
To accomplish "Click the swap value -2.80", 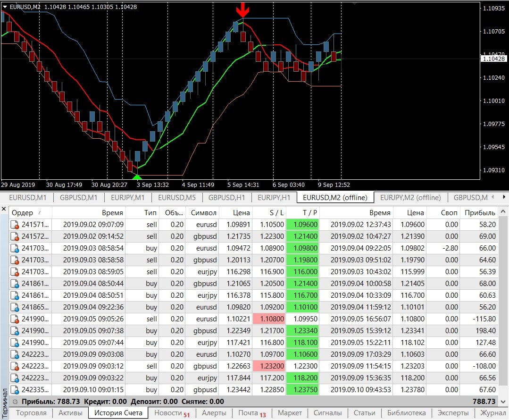I will click(x=450, y=248).
